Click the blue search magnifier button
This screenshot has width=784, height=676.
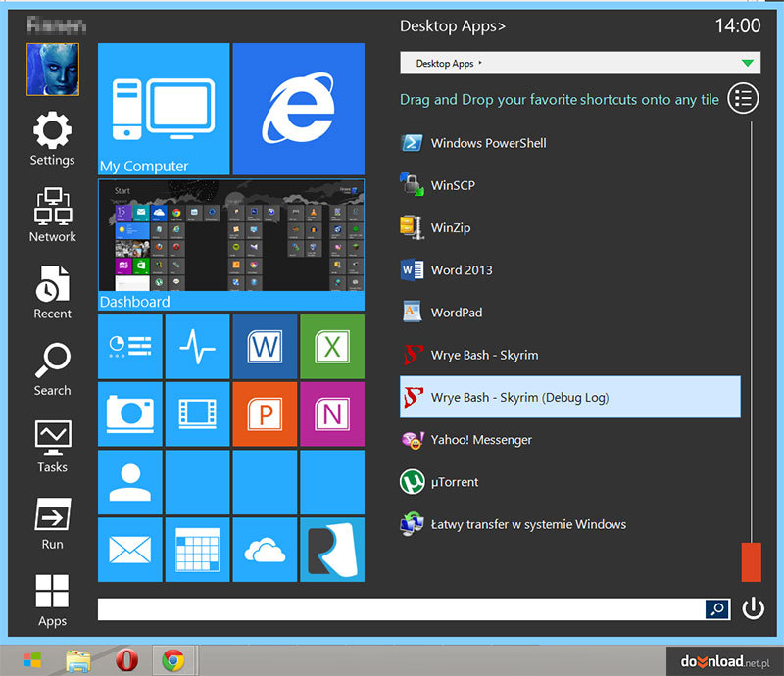click(717, 609)
